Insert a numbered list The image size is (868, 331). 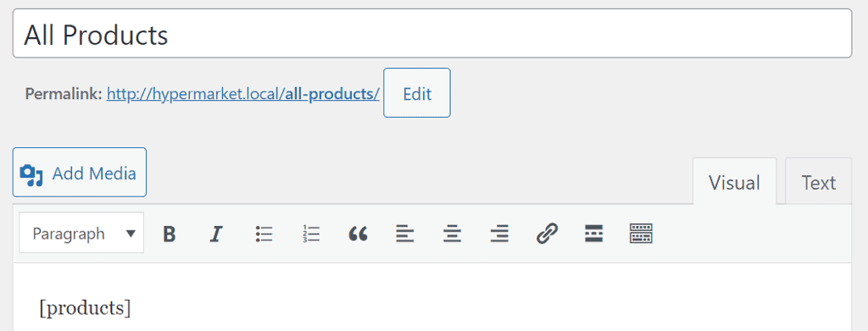[312, 234]
